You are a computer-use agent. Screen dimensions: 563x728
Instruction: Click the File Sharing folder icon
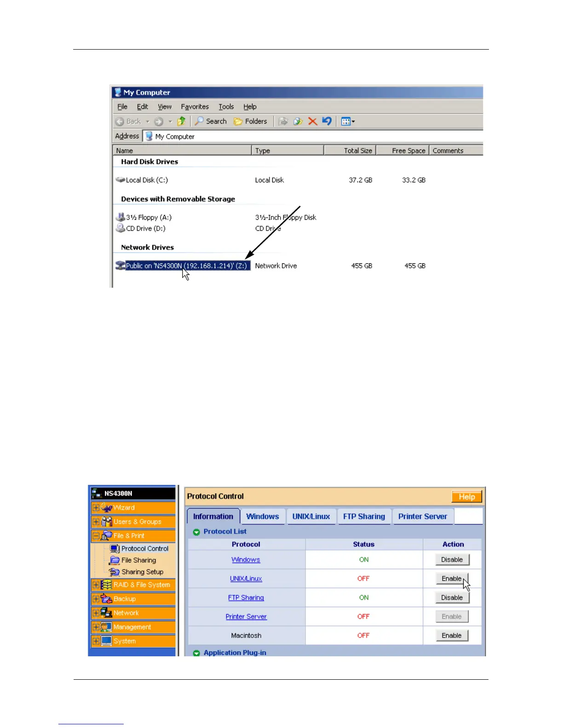coord(115,560)
